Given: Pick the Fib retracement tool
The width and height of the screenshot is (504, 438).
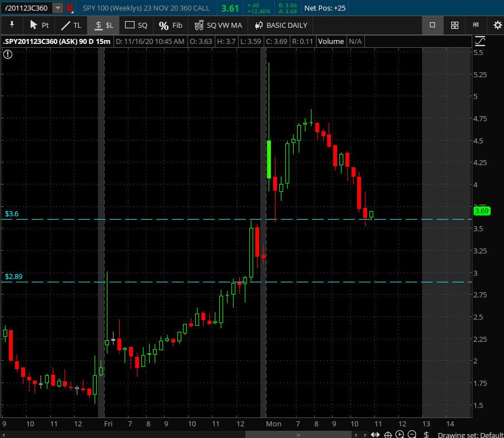Looking at the screenshot, I should pyautogui.click(x=170, y=25).
